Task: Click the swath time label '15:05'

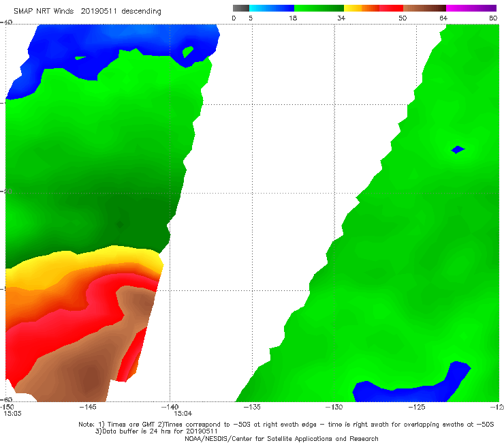Action: [12, 414]
